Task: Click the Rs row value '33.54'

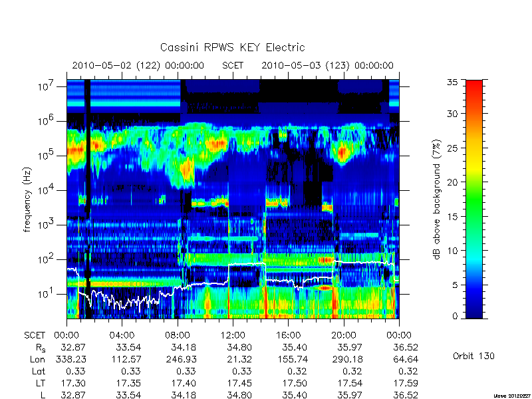Action: [x=128, y=347]
